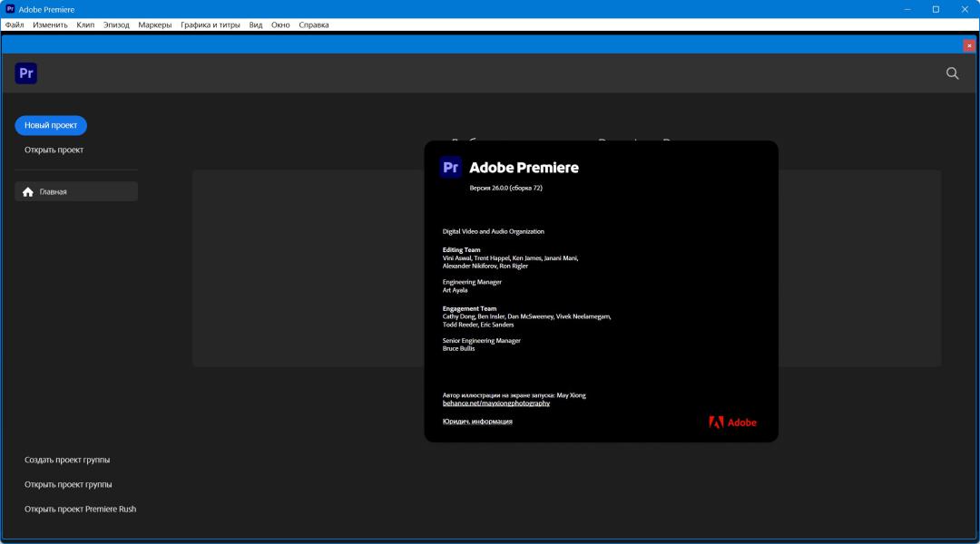980x544 pixels.
Task: Click the Pr logo in the About dialog
Action: (451, 167)
